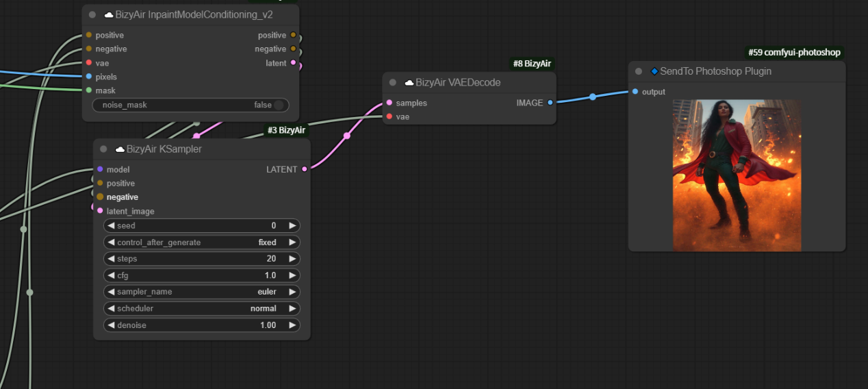The height and width of the screenshot is (389, 868).
Task: Click the denoise value slider field
Action: 201,325
